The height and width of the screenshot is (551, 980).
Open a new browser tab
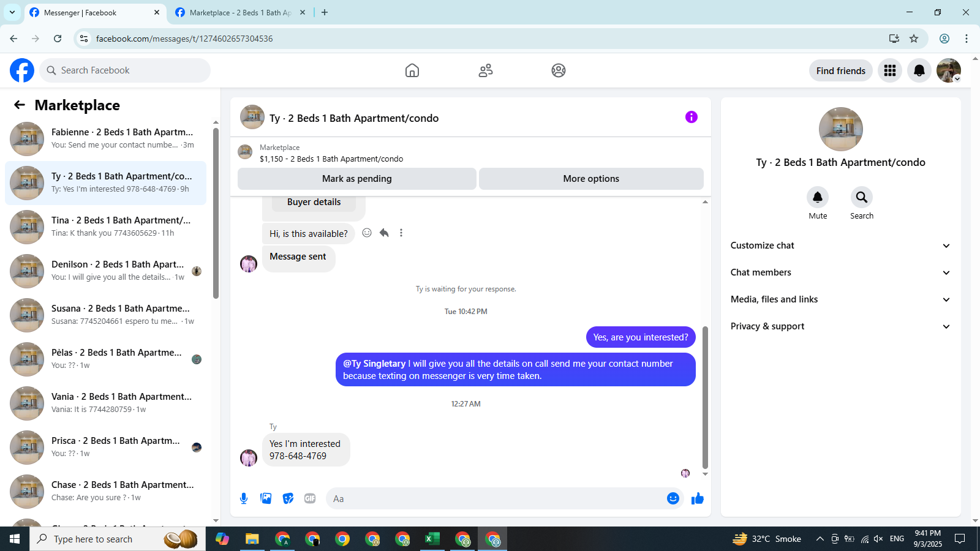click(325, 12)
